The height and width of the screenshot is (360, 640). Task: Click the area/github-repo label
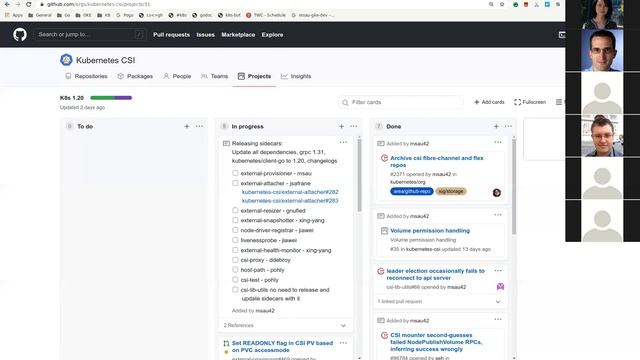tap(411, 191)
